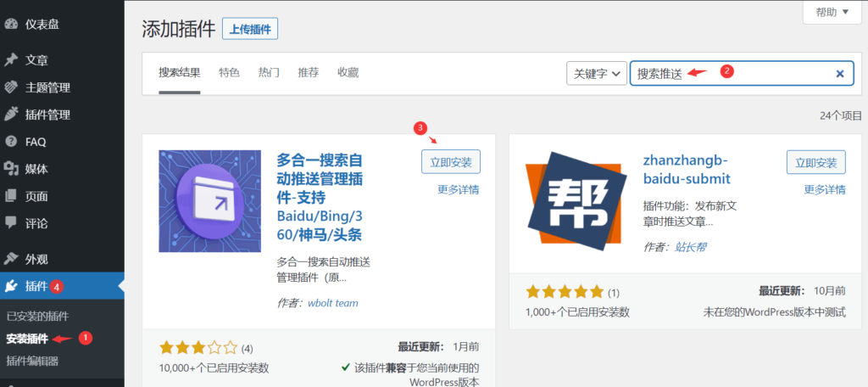Open 页面 pages icon
This screenshot has height=387, width=868.
(11, 196)
